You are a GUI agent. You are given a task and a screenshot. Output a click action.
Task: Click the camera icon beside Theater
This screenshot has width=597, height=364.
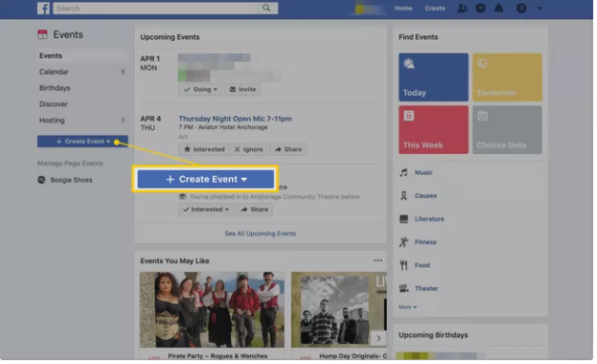(404, 288)
